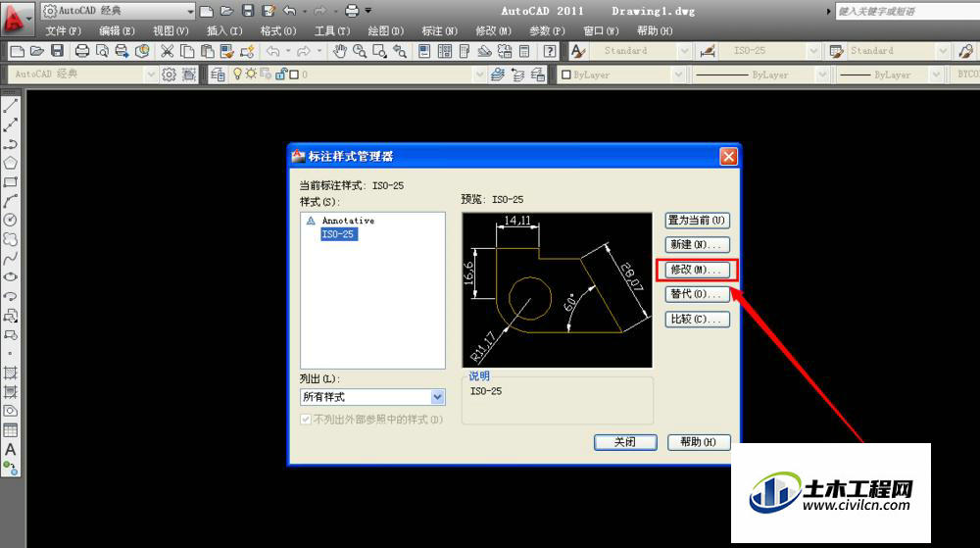
Task: Click the Workspace Settings gear icon
Action: tap(169, 75)
